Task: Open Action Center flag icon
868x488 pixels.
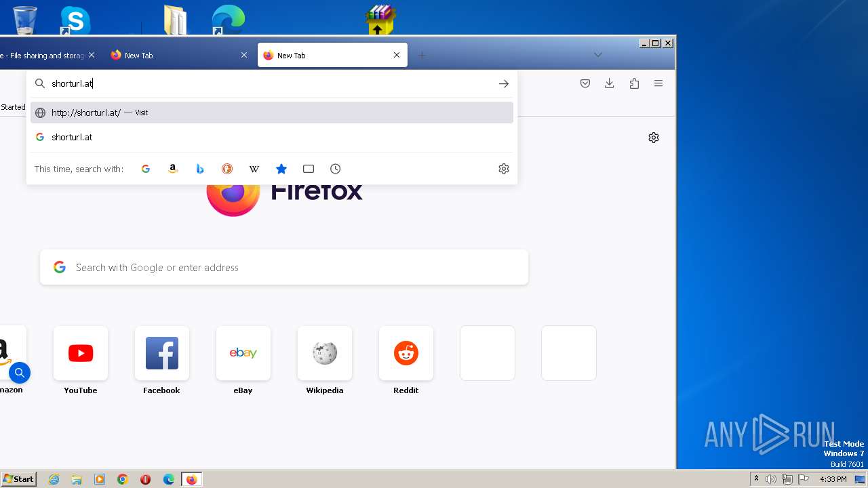Action: pos(804,479)
